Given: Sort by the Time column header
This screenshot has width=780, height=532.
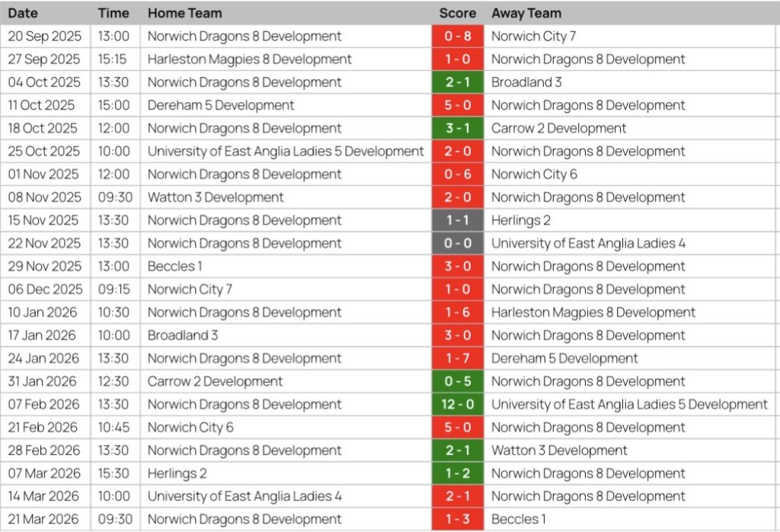Looking at the screenshot, I should tap(113, 13).
